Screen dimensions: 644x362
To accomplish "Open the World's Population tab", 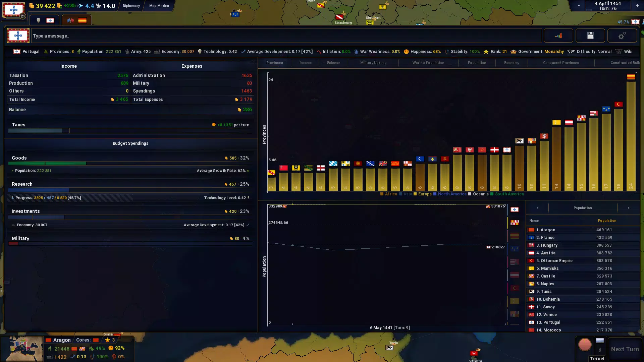I will pos(428,63).
